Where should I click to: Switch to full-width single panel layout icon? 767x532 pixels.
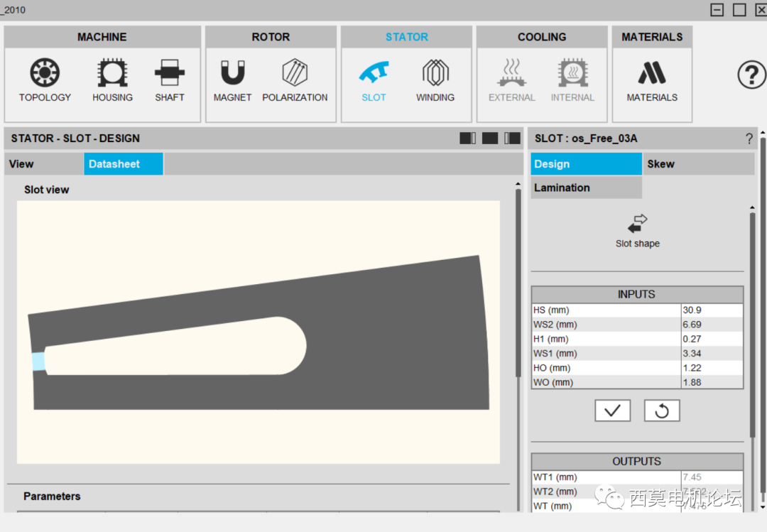click(x=489, y=139)
